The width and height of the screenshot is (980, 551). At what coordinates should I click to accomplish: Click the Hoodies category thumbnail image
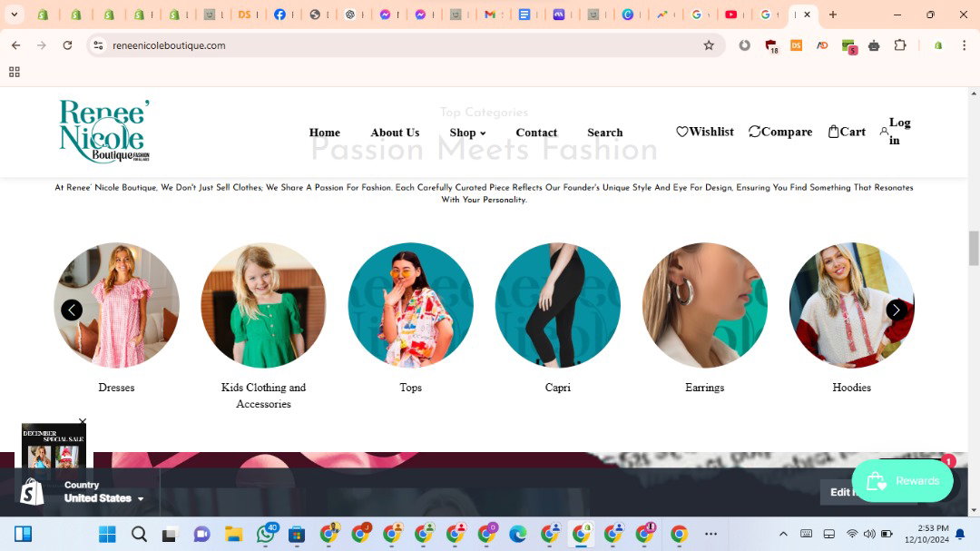pos(851,305)
